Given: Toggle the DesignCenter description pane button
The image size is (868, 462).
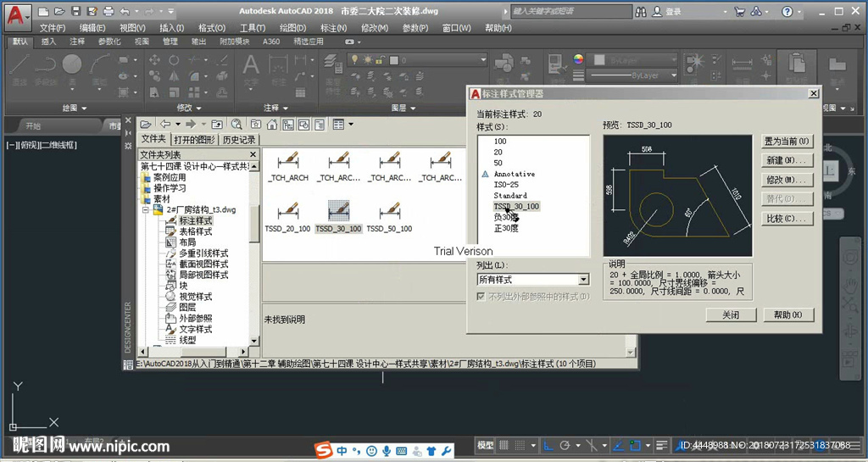Looking at the screenshot, I should (320, 125).
